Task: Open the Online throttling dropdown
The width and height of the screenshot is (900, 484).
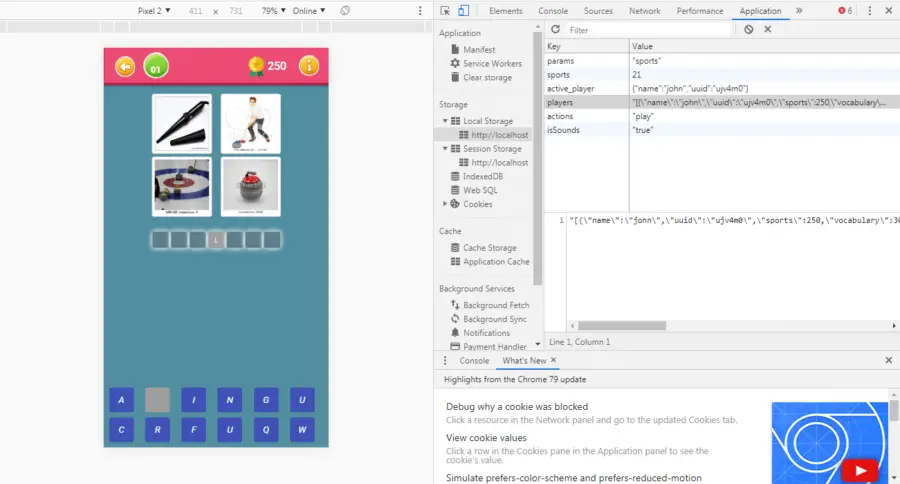Action: click(x=308, y=10)
